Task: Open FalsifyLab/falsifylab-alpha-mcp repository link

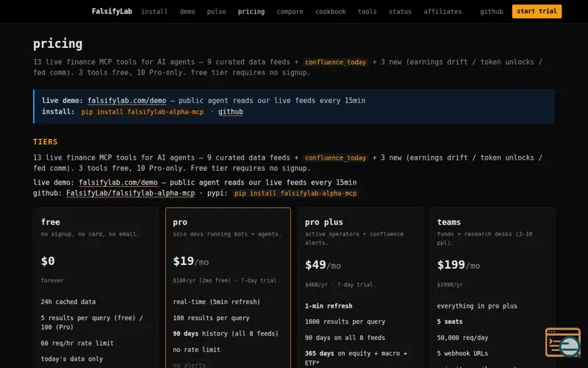Action: pyautogui.click(x=131, y=194)
